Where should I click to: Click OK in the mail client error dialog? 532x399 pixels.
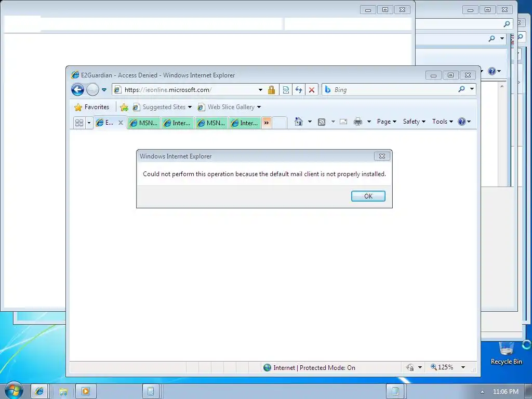tap(368, 196)
